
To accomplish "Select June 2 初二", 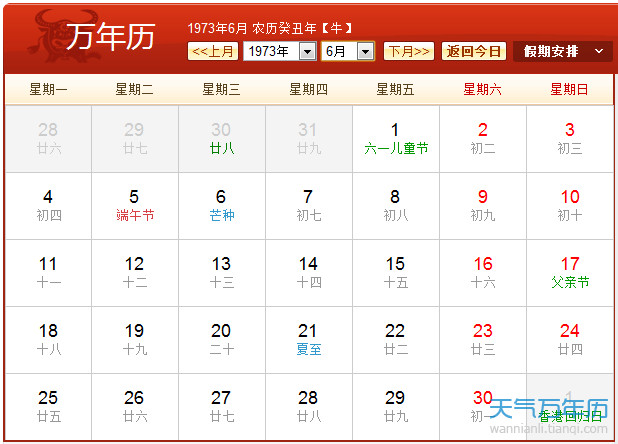I will click(x=483, y=139).
